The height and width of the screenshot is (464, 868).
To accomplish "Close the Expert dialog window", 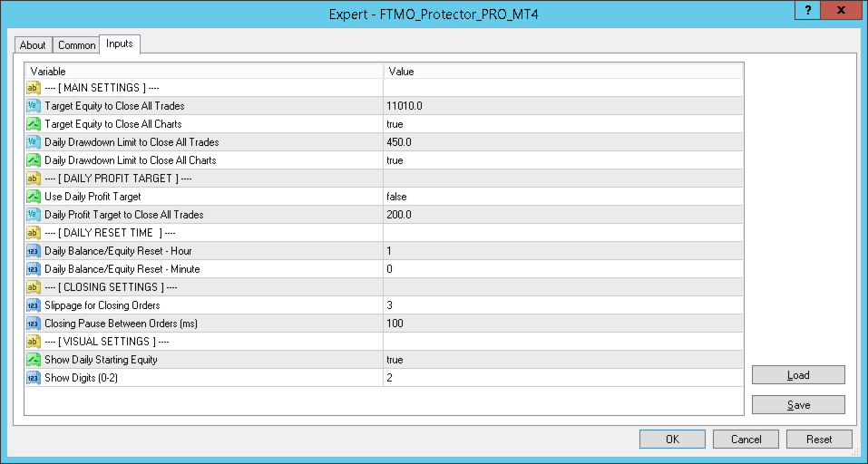I will 842,11.
